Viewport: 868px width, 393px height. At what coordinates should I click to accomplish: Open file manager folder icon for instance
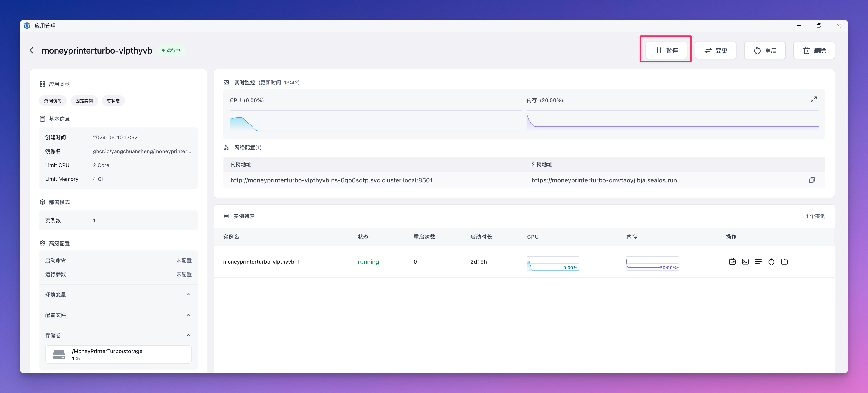[x=784, y=262]
